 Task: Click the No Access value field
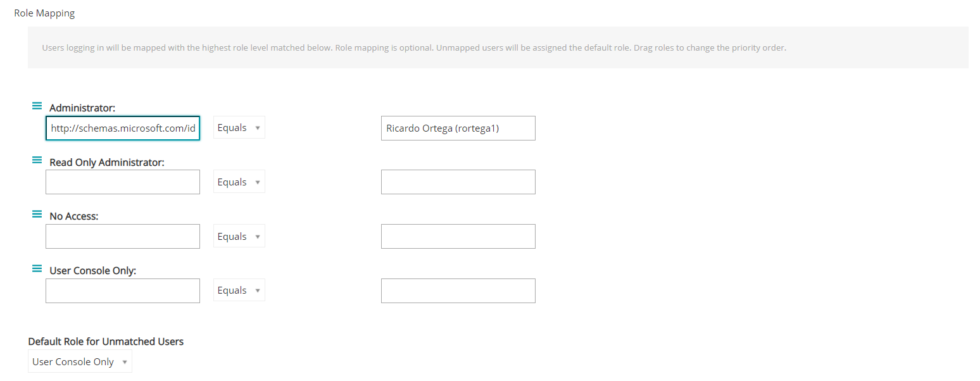pos(458,236)
